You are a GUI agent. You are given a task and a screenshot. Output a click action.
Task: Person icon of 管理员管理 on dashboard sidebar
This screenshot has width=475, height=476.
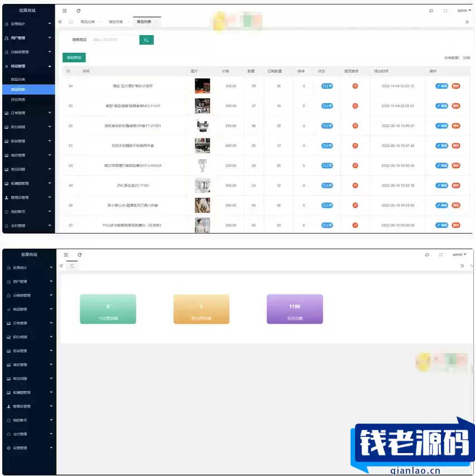(8, 406)
